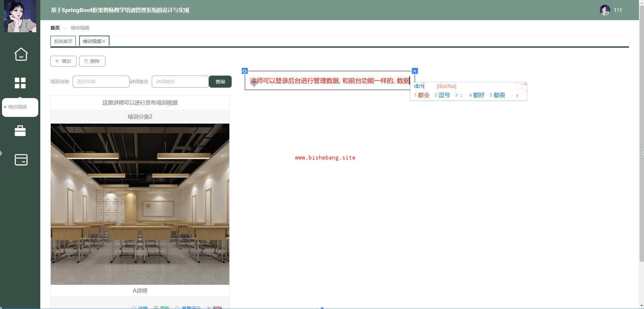
Task: Click the briefcase icon in sidebar
Action: click(20, 131)
